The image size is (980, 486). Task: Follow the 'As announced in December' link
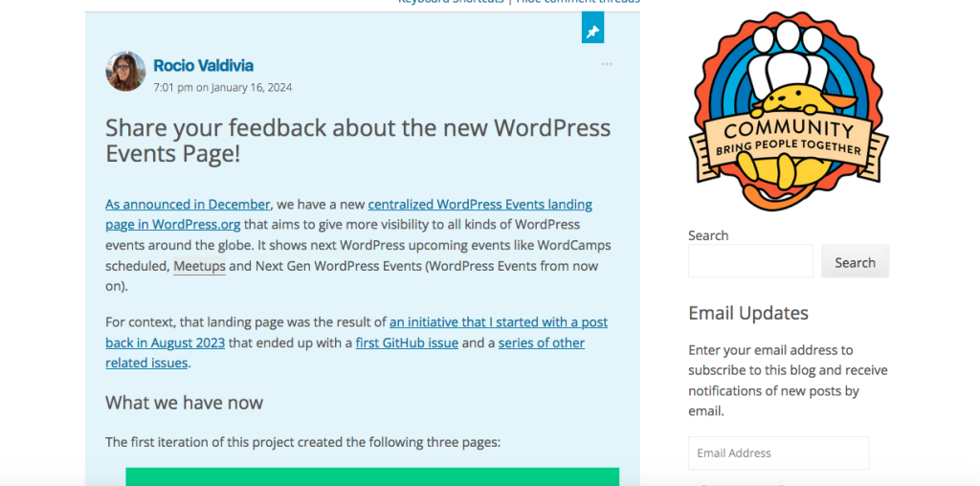(x=188, y=205)
